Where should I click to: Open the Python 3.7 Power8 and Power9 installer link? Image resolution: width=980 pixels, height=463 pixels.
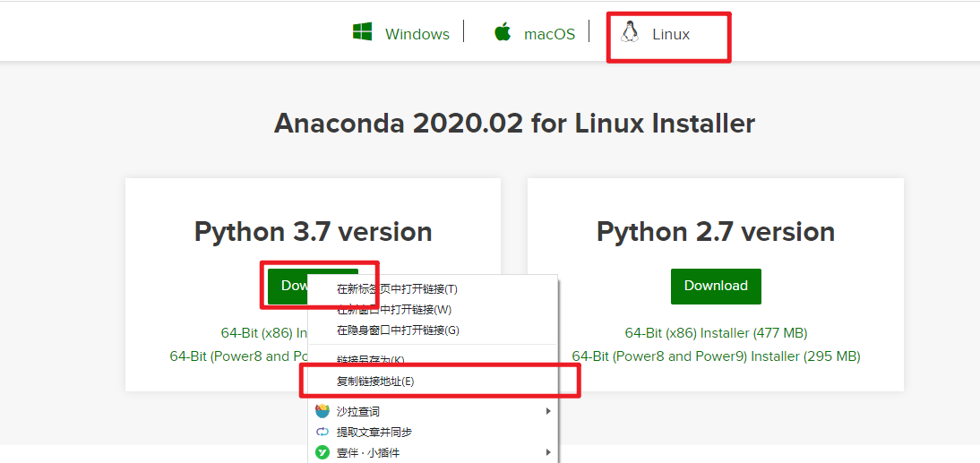pos(239,356)
